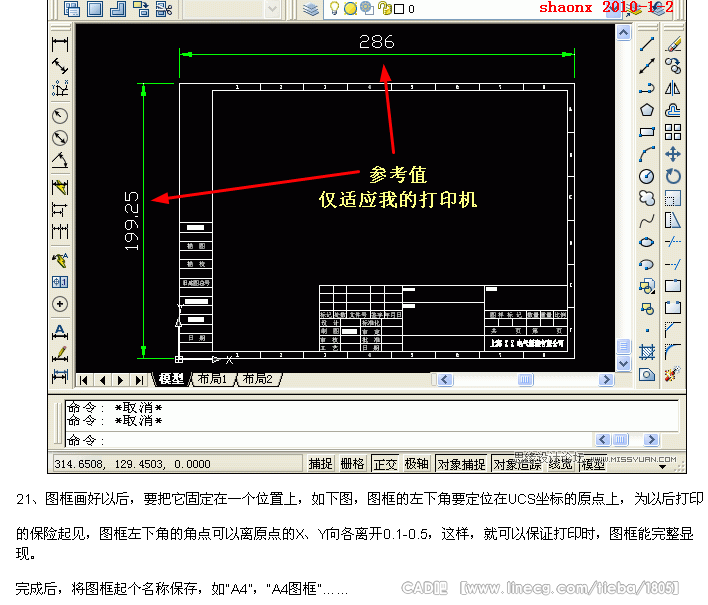Select the Offset modify tool
This screenshot has width=708, height=605.
coord(673,110)
